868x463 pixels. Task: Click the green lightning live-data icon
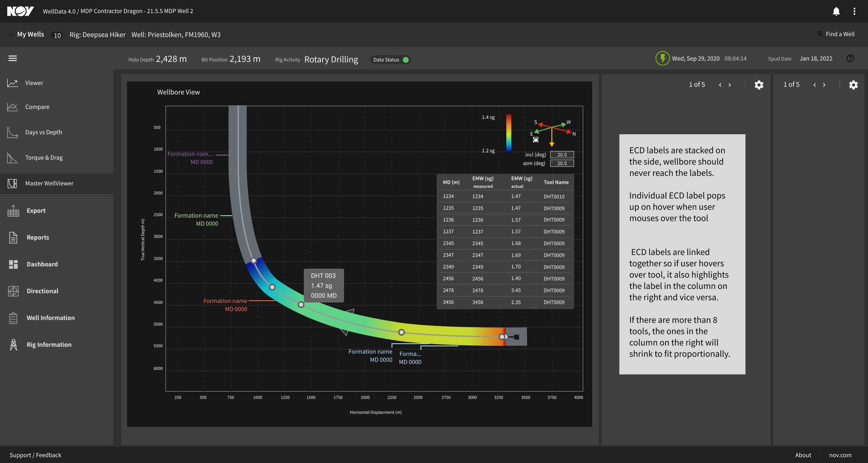pyautogui.click(x=662, y=58)
